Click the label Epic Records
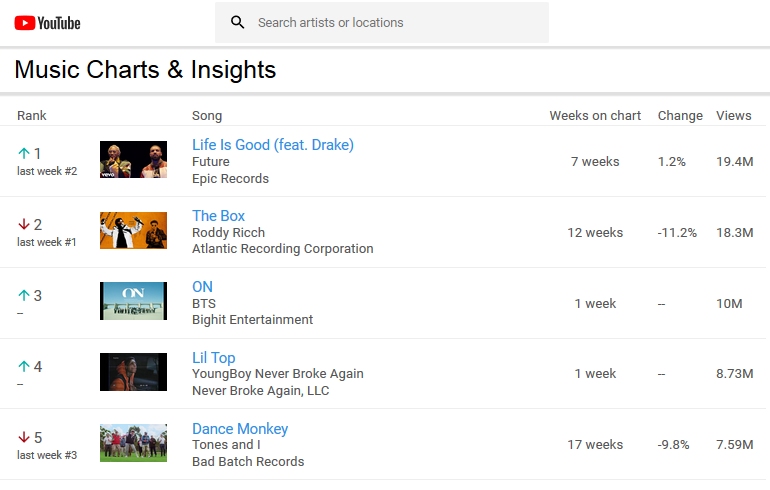 tap(230, 178)
